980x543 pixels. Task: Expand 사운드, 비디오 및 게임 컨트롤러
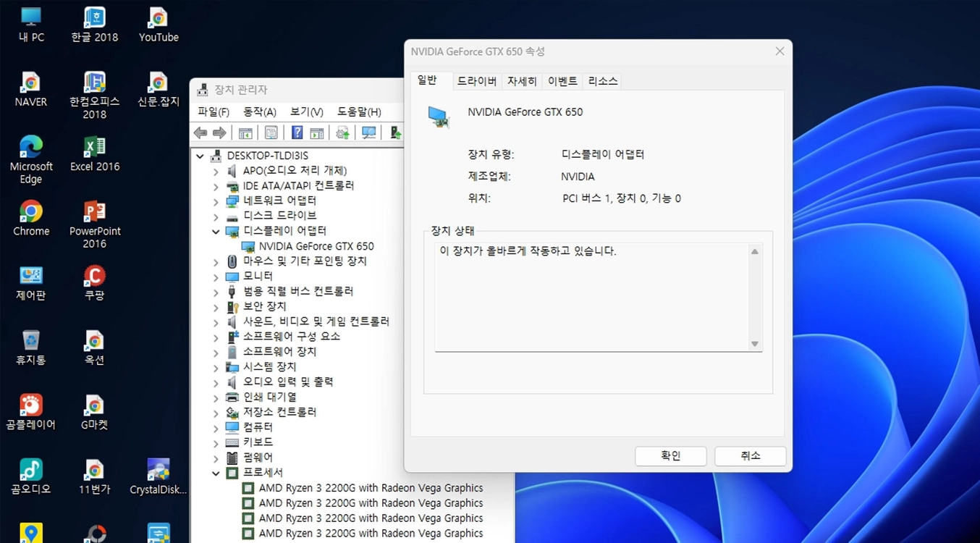tap(216, 321)
